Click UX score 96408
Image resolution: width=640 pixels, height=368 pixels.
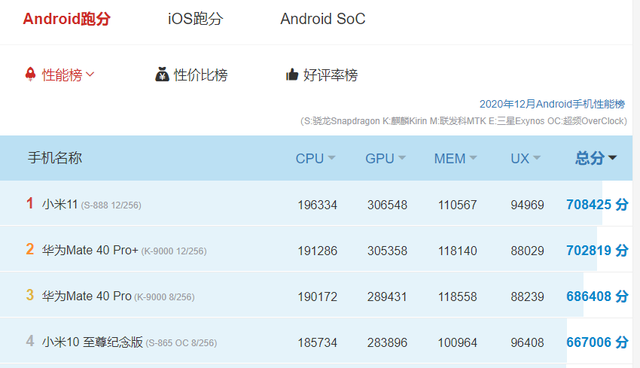(x=527, y=342)
